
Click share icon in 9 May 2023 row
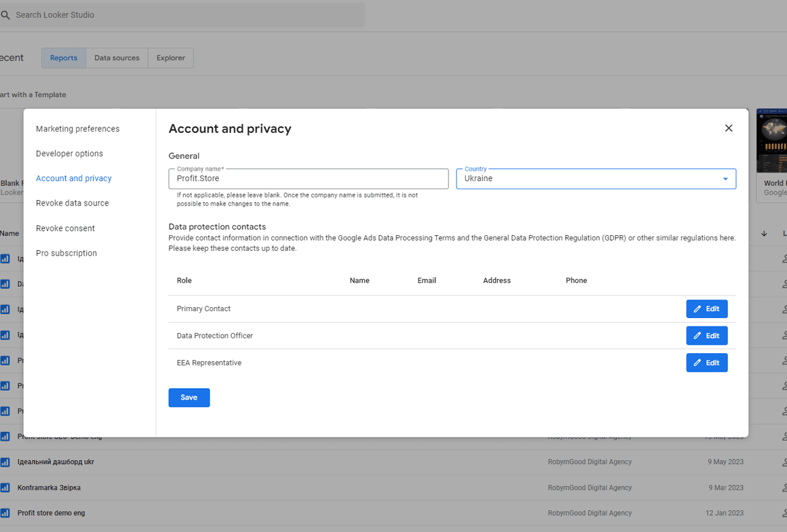(x=784, y=462)
